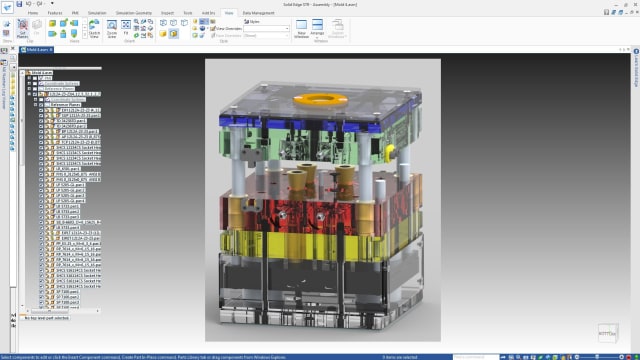
Task: Toggle the first subassembly visibility checkbox
Action: (35, 94)
